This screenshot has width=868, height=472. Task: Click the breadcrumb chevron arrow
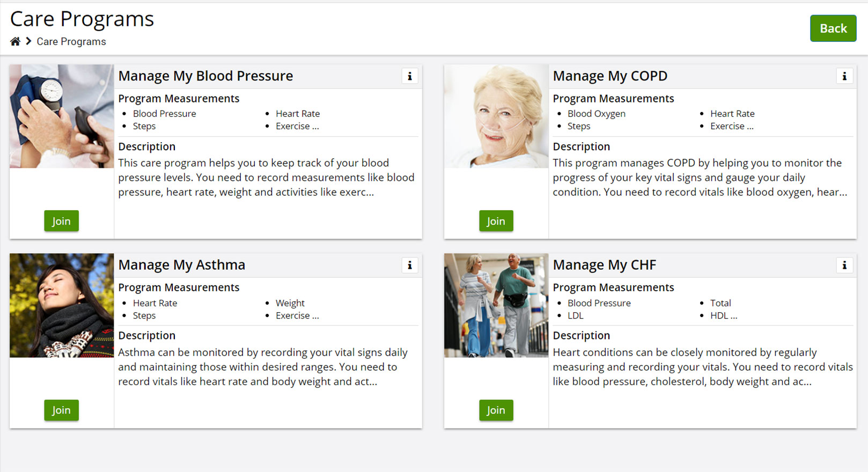[28, 41]
